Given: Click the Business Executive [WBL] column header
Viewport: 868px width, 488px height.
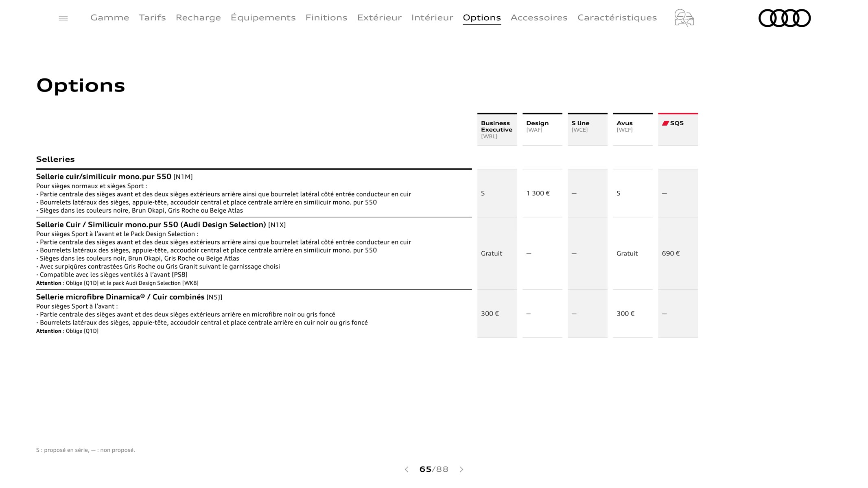Looking at the screenshot, I should (497, 129).
